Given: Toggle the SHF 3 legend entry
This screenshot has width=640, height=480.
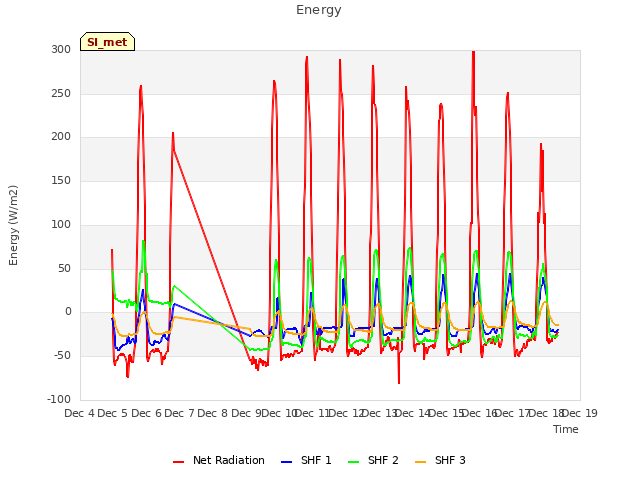Looking at the screenshot, I should [440, 460].
